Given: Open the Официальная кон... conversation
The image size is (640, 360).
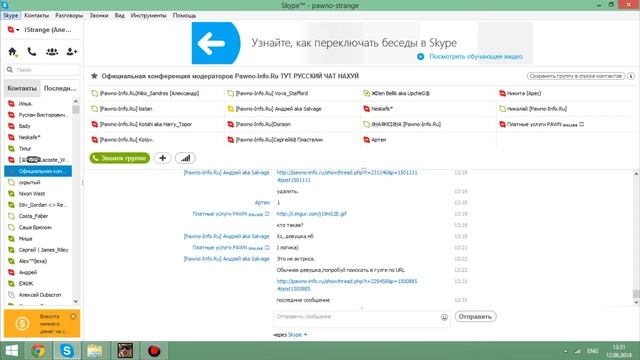Looking at the screenshot, I should [38, 171].
